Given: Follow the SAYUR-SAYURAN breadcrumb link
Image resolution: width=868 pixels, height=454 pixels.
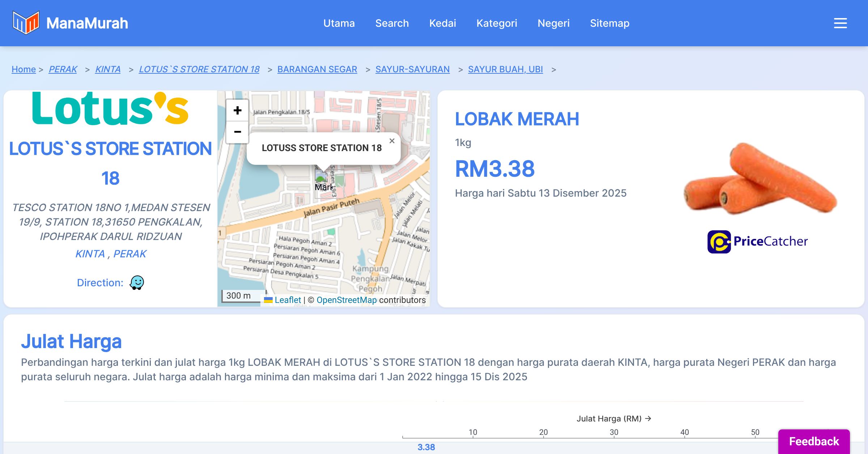Looking at the screenshot, I should 412,69.
